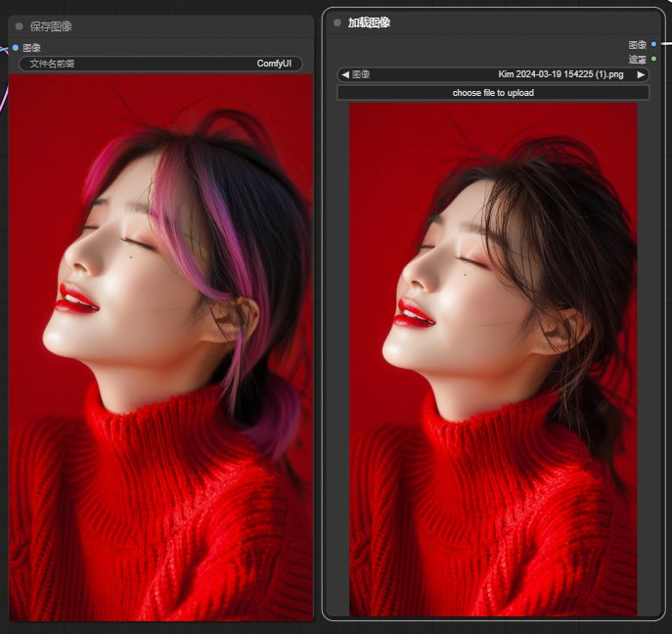Image resolution: width=672 pixels, height=634 pixels.
Task: Select the 保存图像 node title
Action: click(51, 26)
